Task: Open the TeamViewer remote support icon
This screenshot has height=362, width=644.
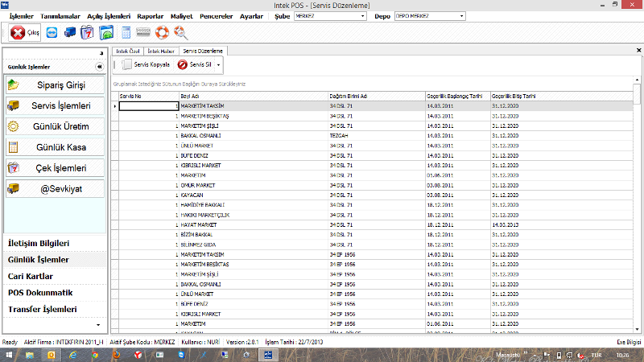Action: 53,33
